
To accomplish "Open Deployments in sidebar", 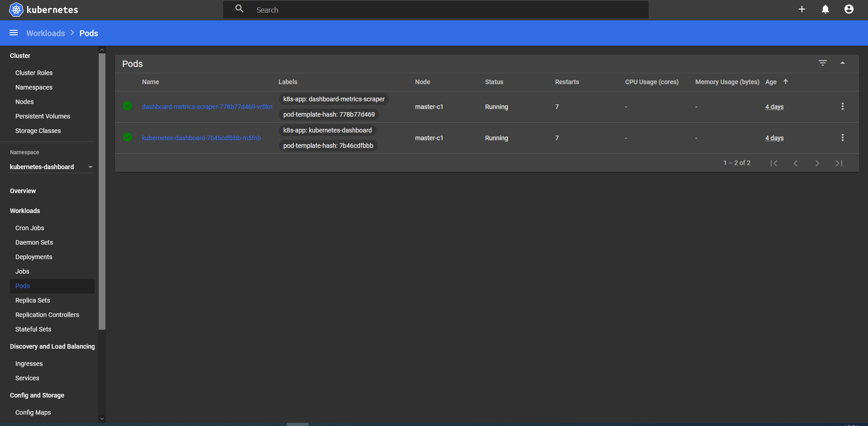I will (34, 257).
